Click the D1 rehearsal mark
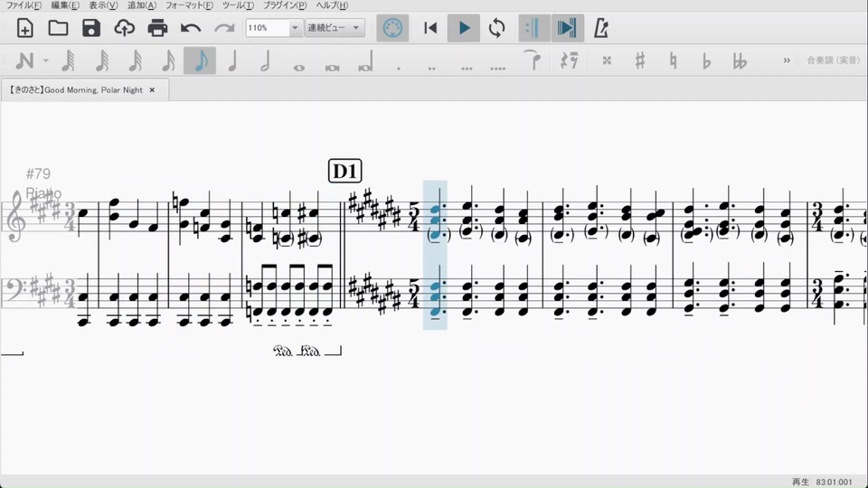Viewport: 868px width, 488px height. click(345, 171)
